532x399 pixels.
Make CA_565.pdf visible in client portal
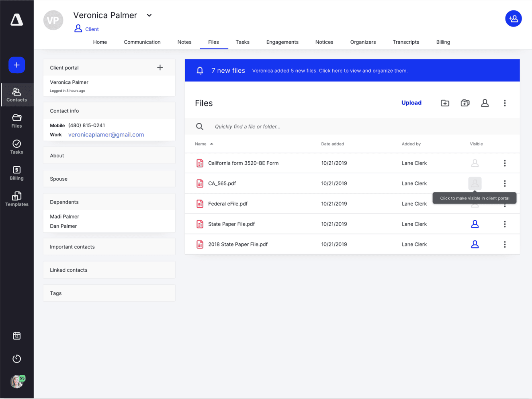point(475,183)
